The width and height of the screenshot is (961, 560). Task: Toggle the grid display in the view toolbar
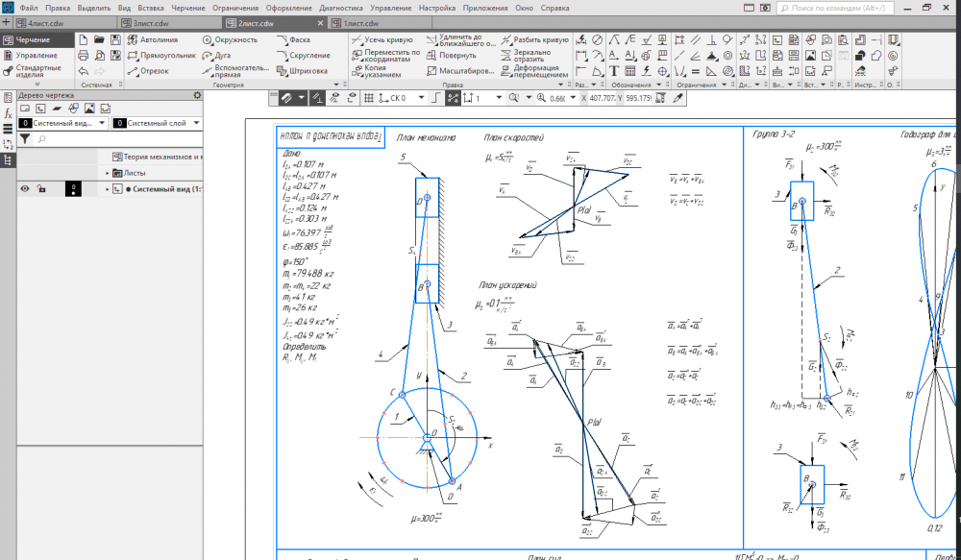pos(368,98)
